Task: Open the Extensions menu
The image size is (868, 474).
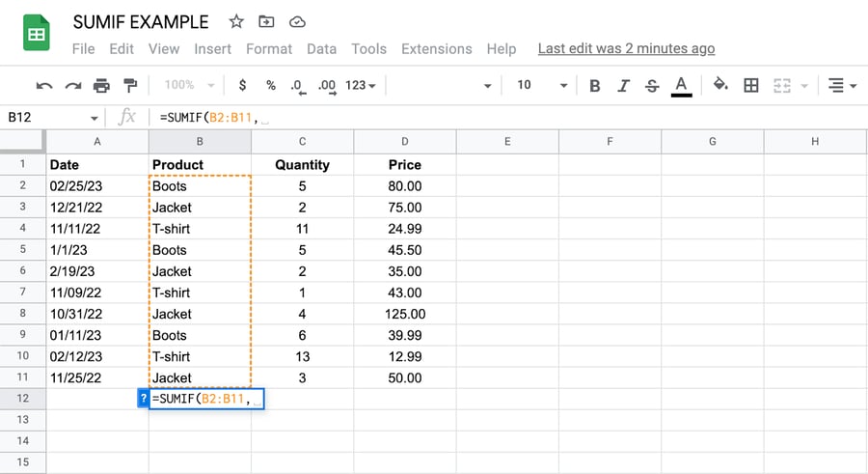Action: pos(436,48)
